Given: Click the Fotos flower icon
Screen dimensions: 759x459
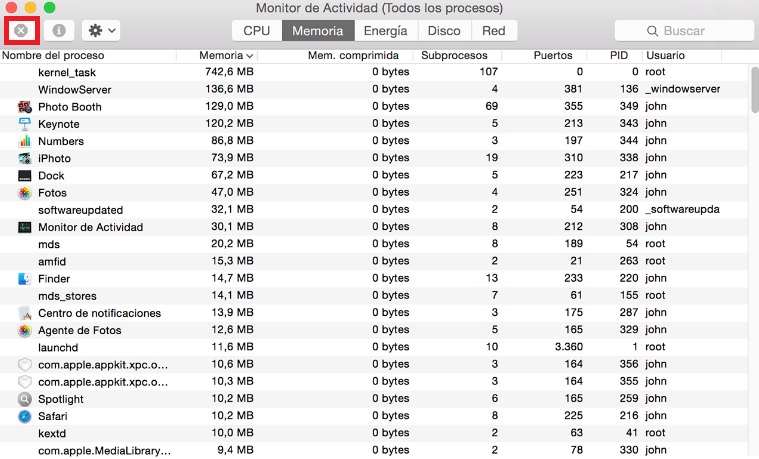Looking at the screenshot, I should tap(25, 193).
